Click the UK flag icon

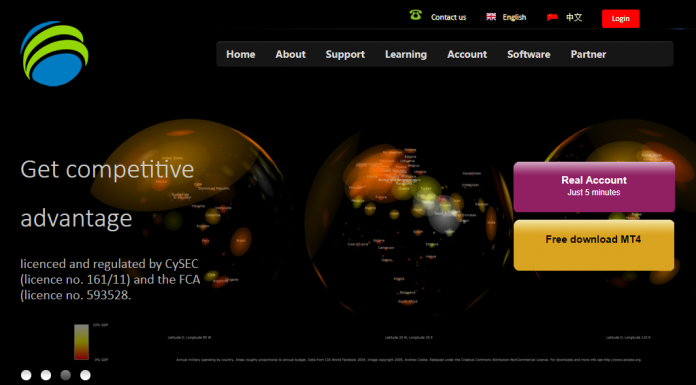point(491,17)
